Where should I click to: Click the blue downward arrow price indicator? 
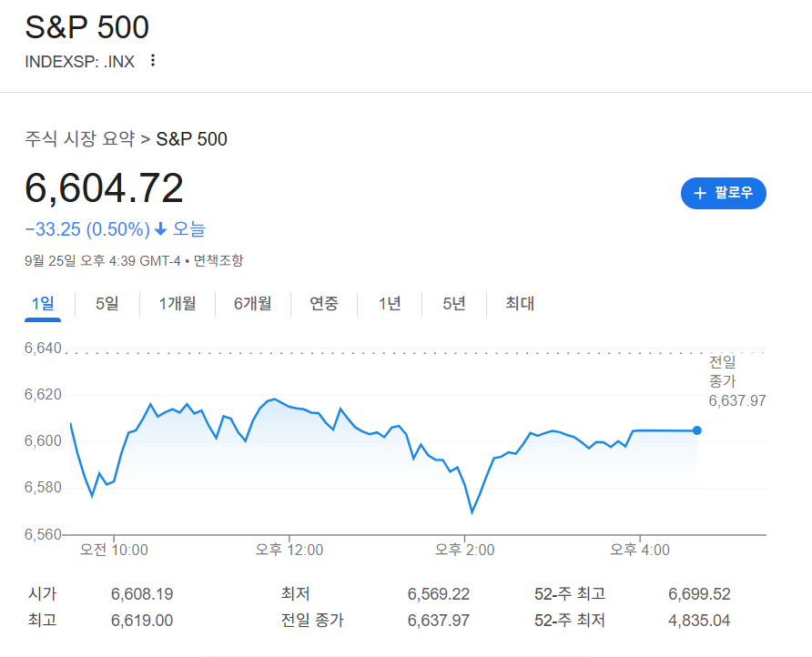point(162,229)
